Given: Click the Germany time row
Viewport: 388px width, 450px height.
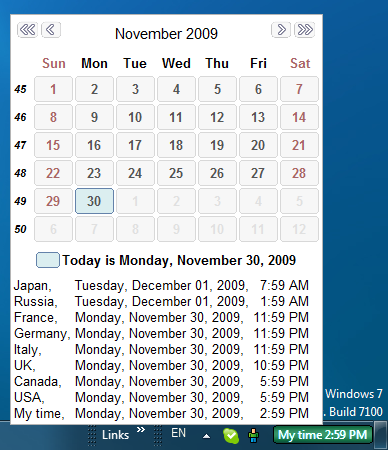Looking at the screenshot, I should [161, 333].
